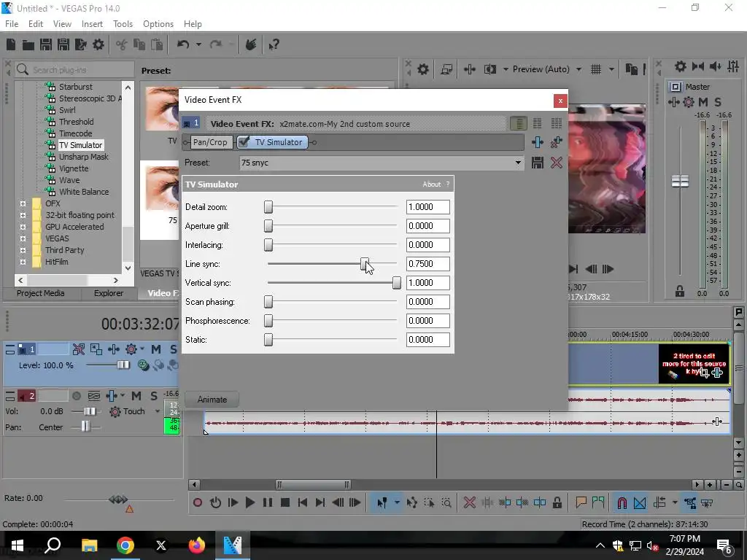Click the red Delete X in timeline toolbar
The image size is (747, 560).
469,502
